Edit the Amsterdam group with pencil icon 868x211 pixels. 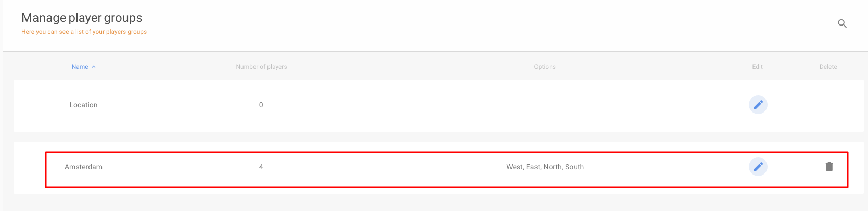758,167
